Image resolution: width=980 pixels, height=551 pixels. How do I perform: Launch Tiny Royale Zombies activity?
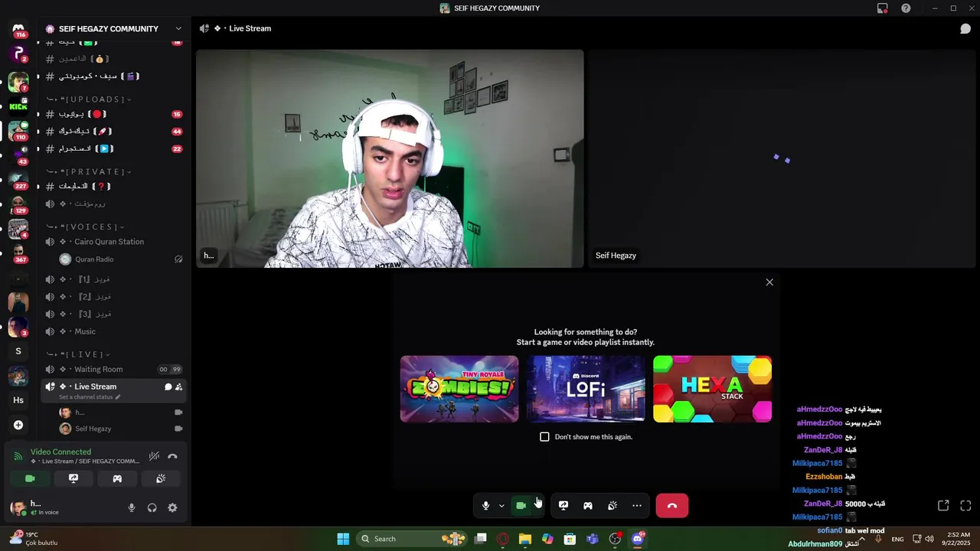coord(459,389)
